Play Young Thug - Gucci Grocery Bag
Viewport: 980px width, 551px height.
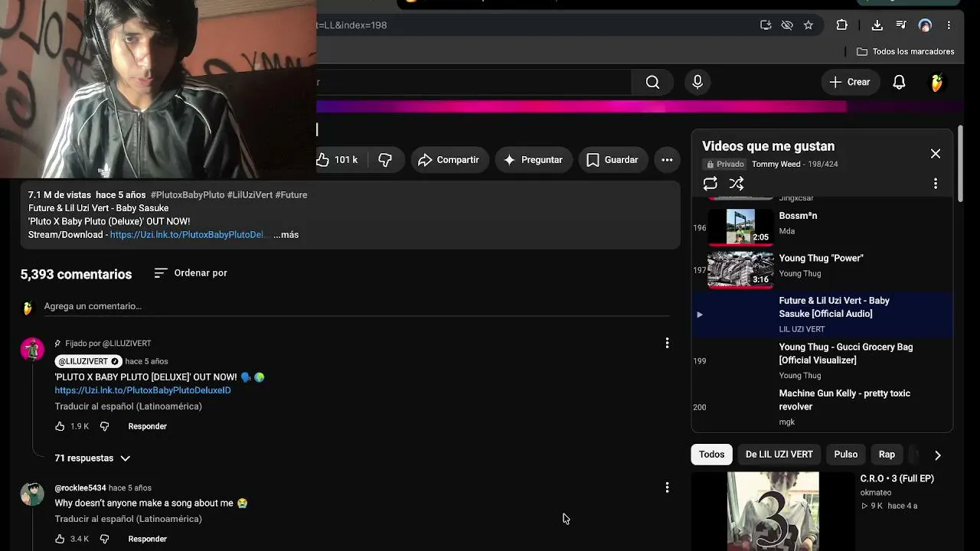coord(822,360)
